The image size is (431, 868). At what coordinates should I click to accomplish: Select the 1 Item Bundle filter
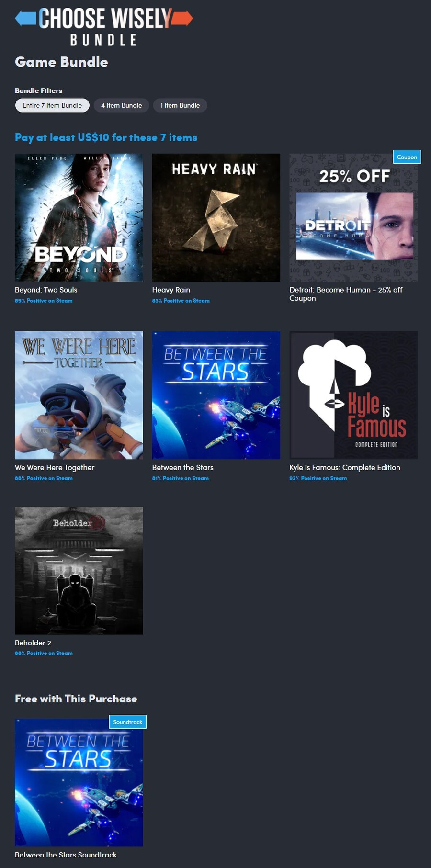click(x=180, y=105)
